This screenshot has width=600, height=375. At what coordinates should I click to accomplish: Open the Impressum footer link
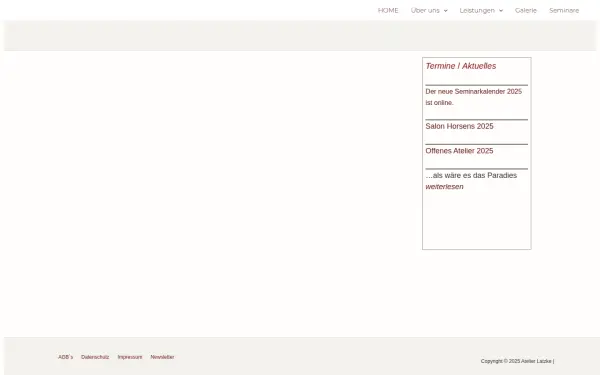click(130, 357)
